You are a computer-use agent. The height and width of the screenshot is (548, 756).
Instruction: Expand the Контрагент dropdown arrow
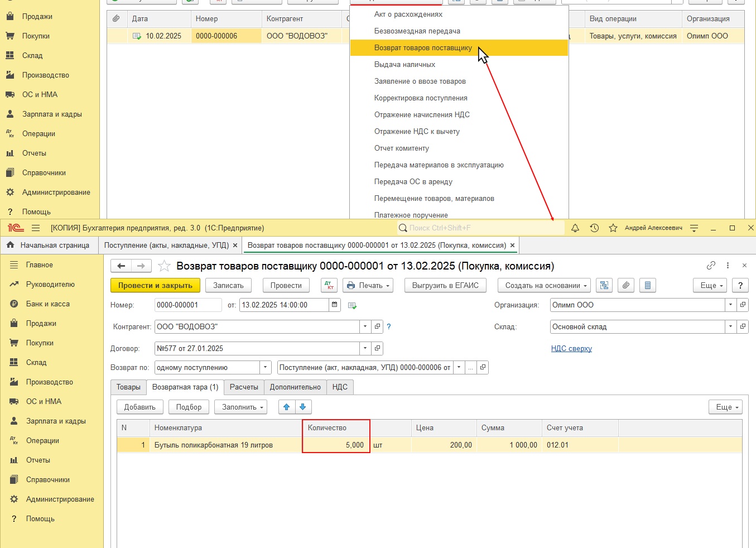click(365, 326)
